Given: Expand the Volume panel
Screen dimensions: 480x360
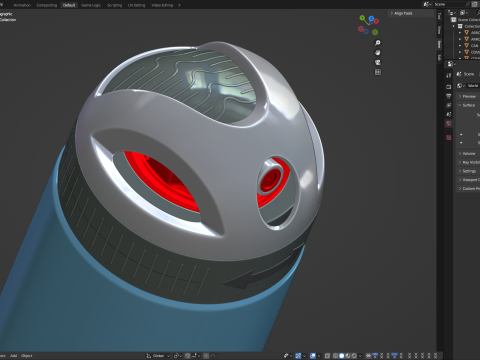Looking at the screenshot, I should [468, 153].
